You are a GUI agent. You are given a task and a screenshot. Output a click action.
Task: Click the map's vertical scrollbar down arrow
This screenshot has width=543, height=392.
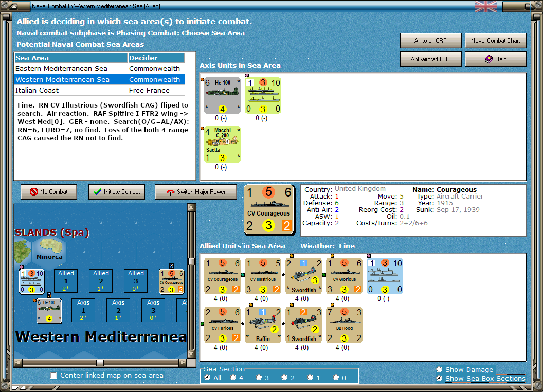coord(191,354)
